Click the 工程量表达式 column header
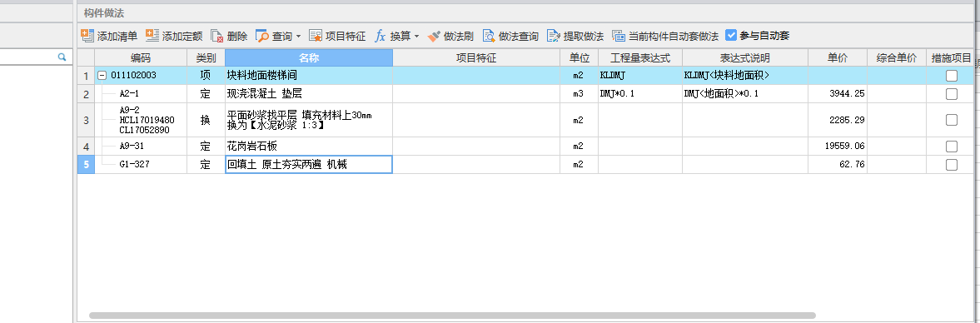This screenshot has width=980, height=323. pyautogui.click(x=640, y=58)
